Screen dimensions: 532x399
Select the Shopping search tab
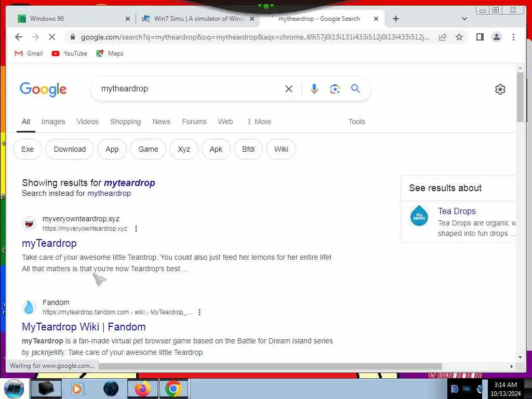(126, 122)
